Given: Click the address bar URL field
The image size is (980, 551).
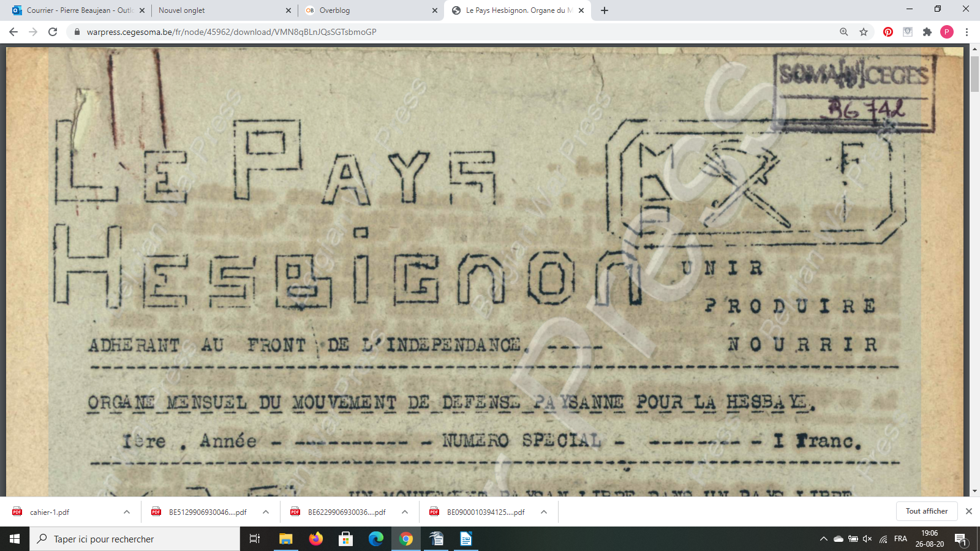Looking at the screenshot, I should 453,32.
